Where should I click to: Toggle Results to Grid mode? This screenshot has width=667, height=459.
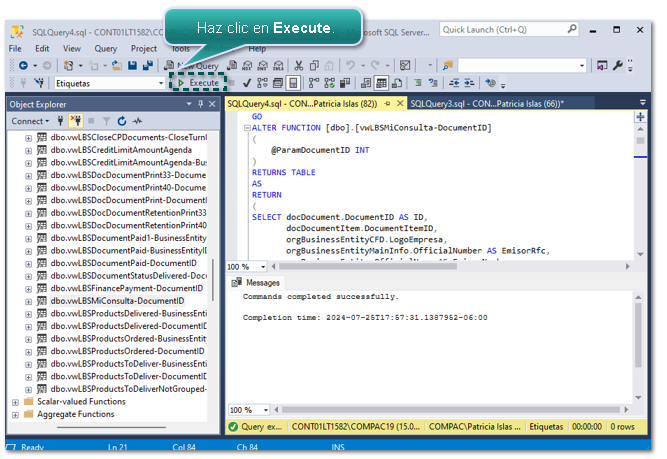click(x=381, y=83)
